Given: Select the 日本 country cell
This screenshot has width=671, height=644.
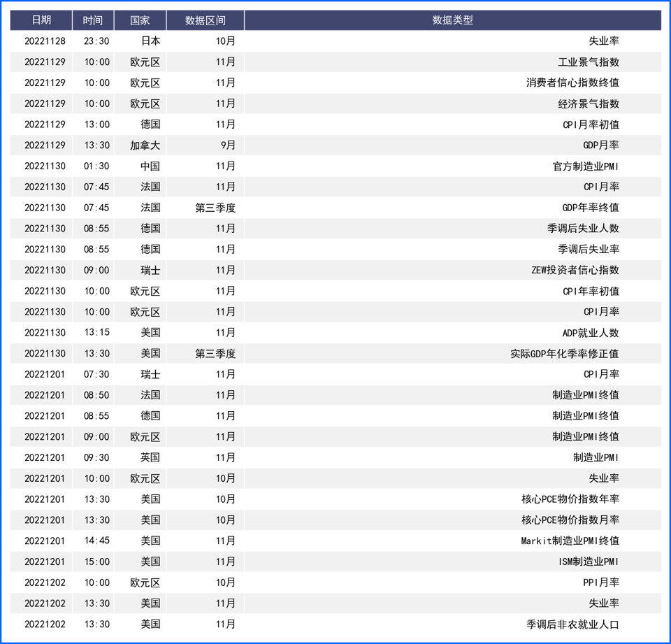Looking at the screenshot, I should point(150,41).
